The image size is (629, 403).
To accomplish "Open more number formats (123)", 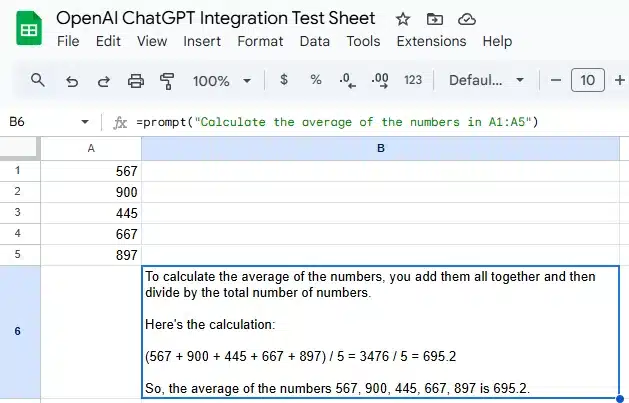I will coord(413,80).
